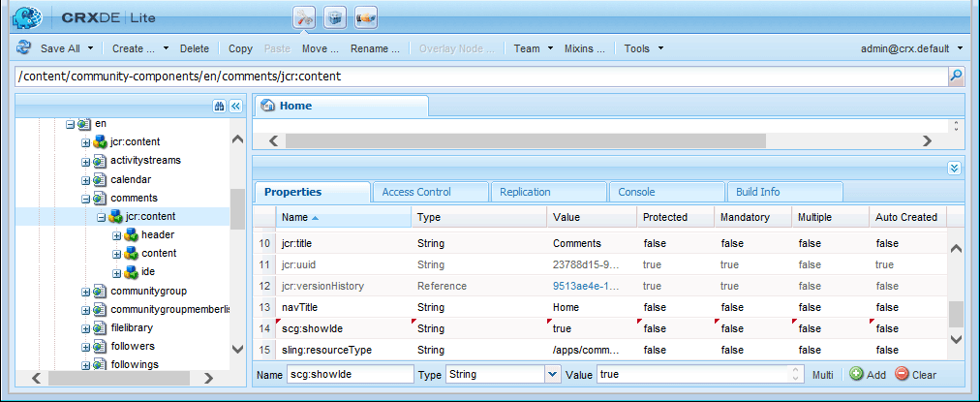Viewport: 980px width, 402px height.
Task: Select the followings tree node
Action: coord(135,364)
